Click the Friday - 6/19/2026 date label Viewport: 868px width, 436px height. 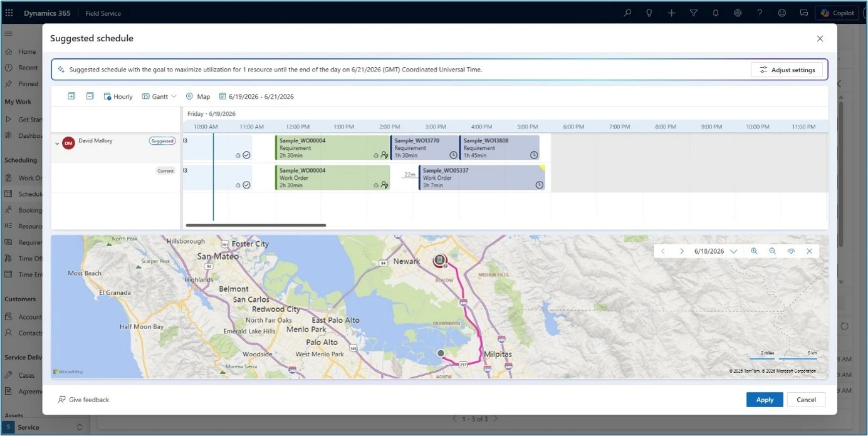coord(211,114)
